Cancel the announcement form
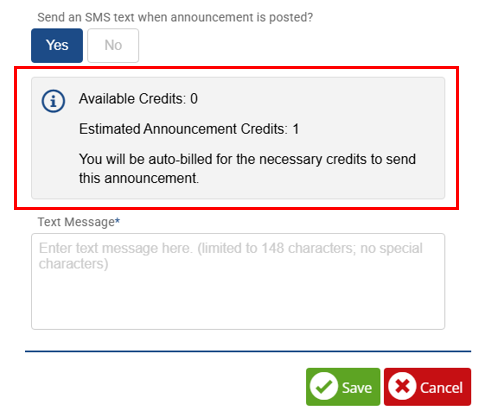 [x=427, y=387]
